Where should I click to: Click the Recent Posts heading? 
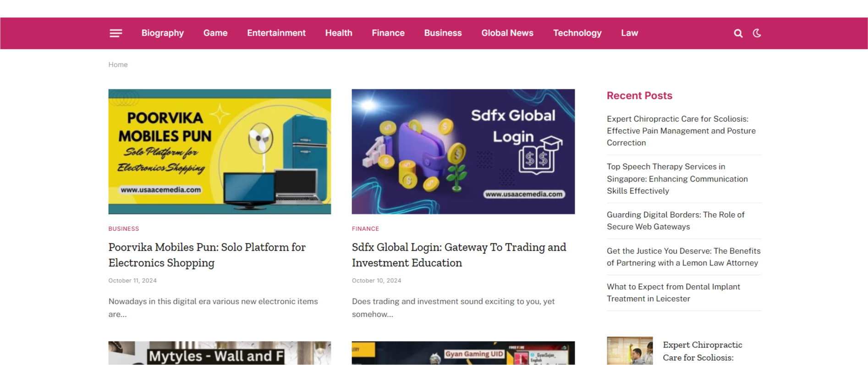(x=639, y=95)
